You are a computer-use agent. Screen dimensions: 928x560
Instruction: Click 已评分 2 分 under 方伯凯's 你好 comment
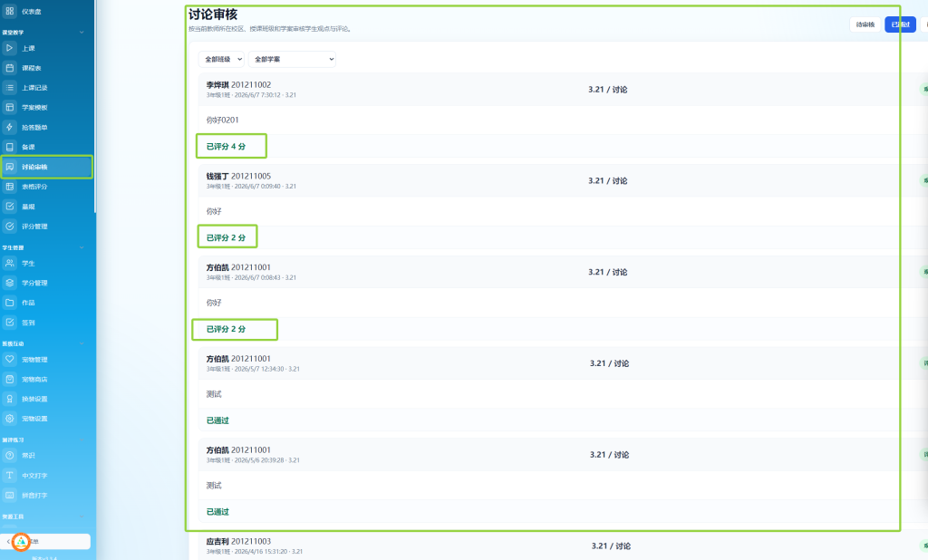pyautogui.click(x=226, y=329)
